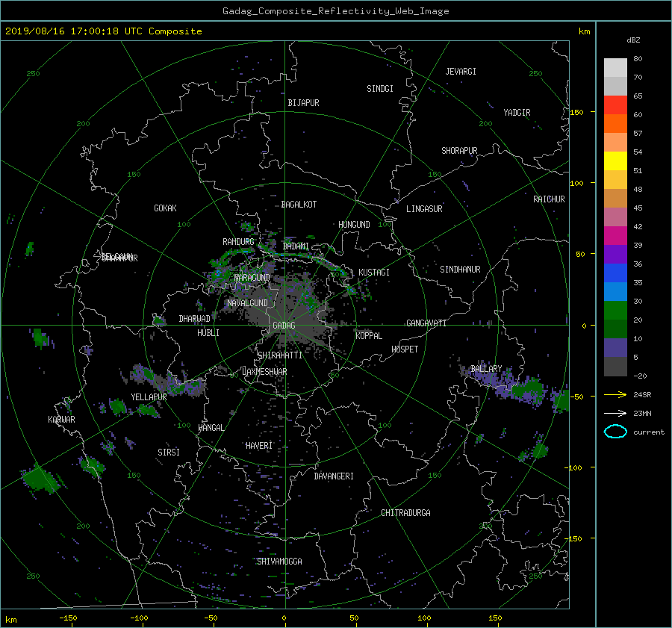
Task: Click the white 23MN arrow icon
Action: click(615, 414)
